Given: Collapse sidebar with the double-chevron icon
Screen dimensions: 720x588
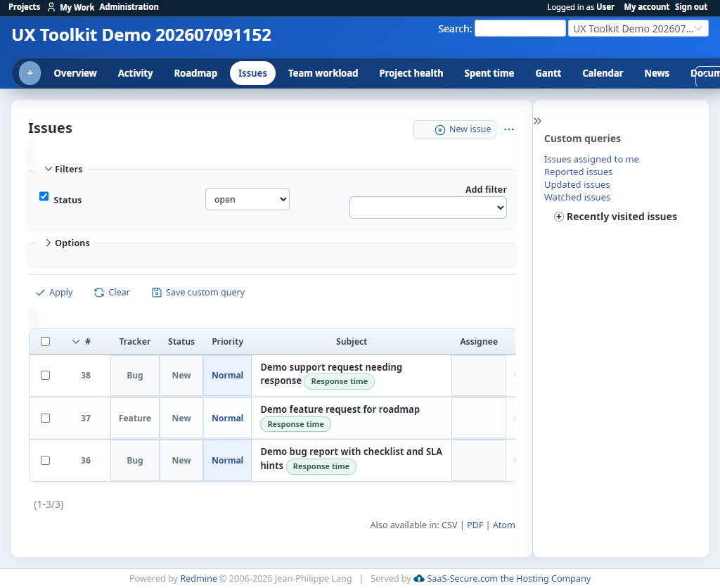Looking at the screenshot, I should tap(537, 121).
